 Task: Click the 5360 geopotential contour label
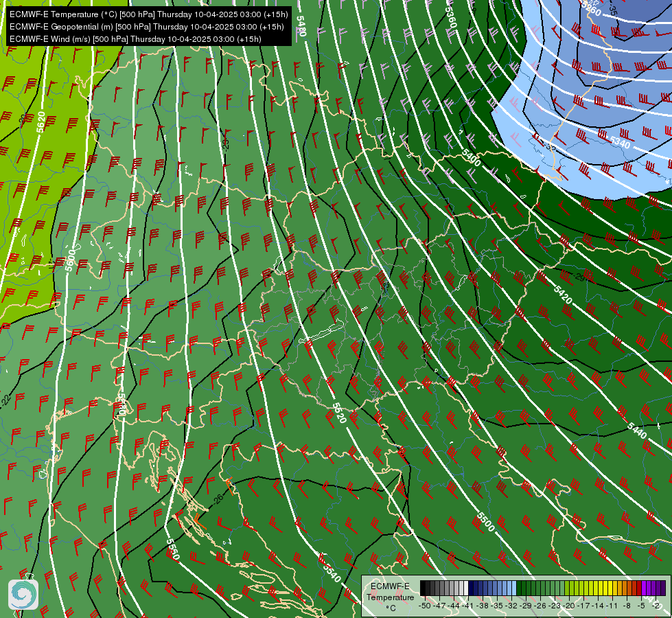click(451, 17)
